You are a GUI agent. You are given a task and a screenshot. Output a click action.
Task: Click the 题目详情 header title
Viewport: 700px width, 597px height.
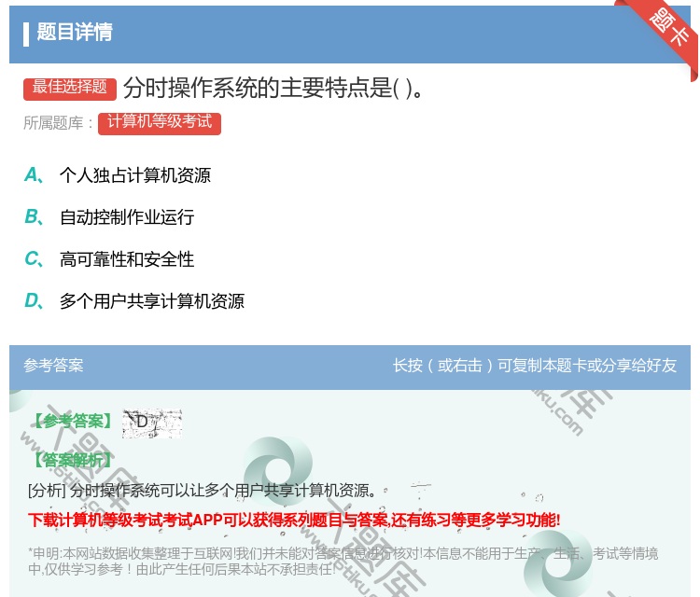(74, 33)
